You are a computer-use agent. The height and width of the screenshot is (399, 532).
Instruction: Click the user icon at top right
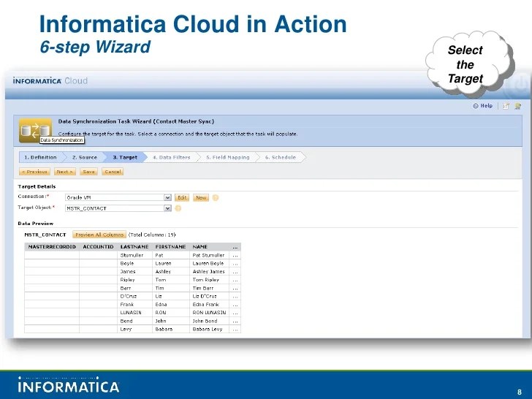click(x=517, y=106)
